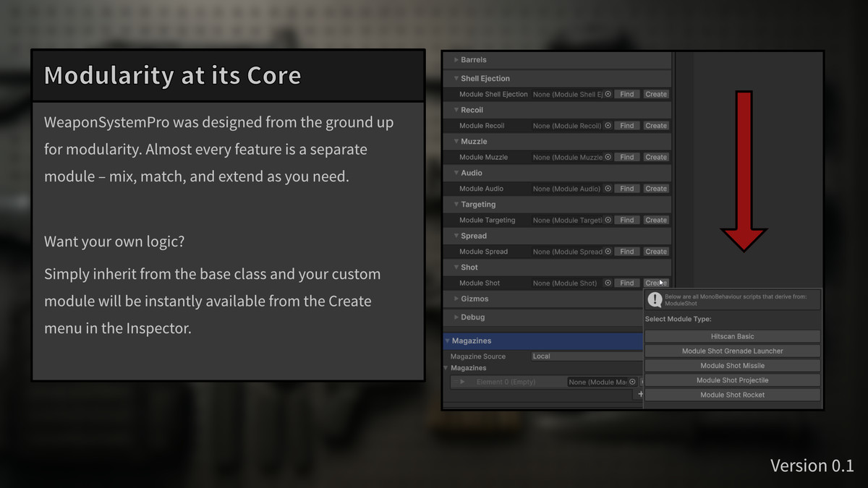Click Create for Module Audio
The height and width of the screenshot is (488, 868).
tap(656, 189)
